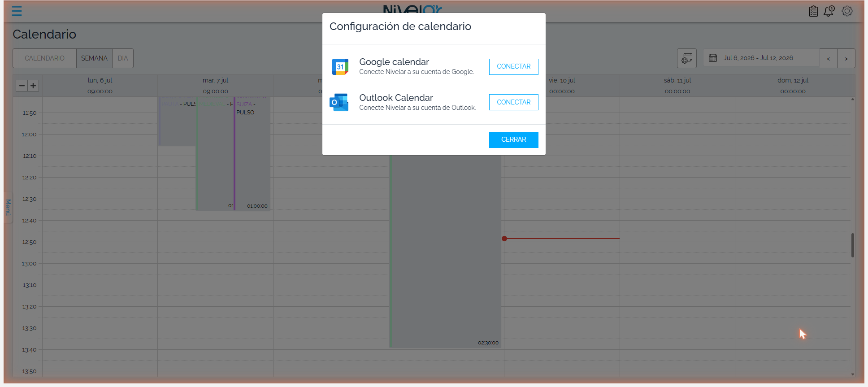
Task: Select the lun, 6 jul column header
Action: click(x=100, y=85)
